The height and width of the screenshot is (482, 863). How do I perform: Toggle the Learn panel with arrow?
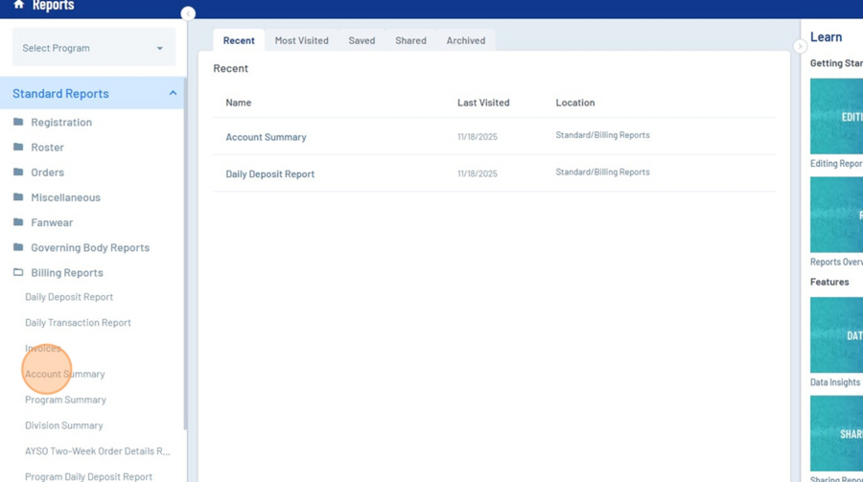point(800,46)
